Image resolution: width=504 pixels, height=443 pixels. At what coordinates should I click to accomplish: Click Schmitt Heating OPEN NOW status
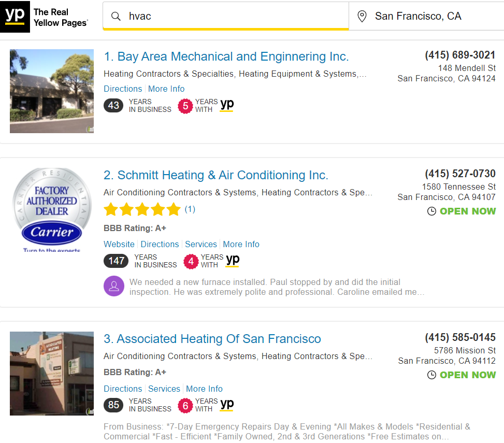[468, 211]
